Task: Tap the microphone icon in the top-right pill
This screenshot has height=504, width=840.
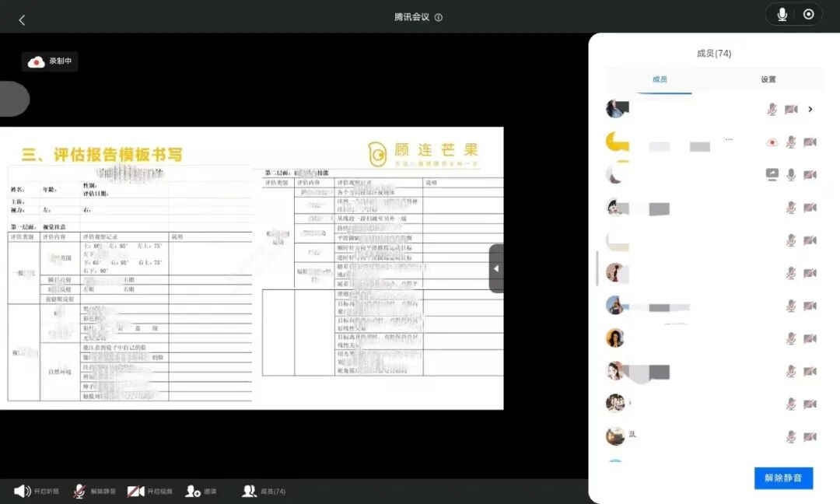Action: coord(782,15)
